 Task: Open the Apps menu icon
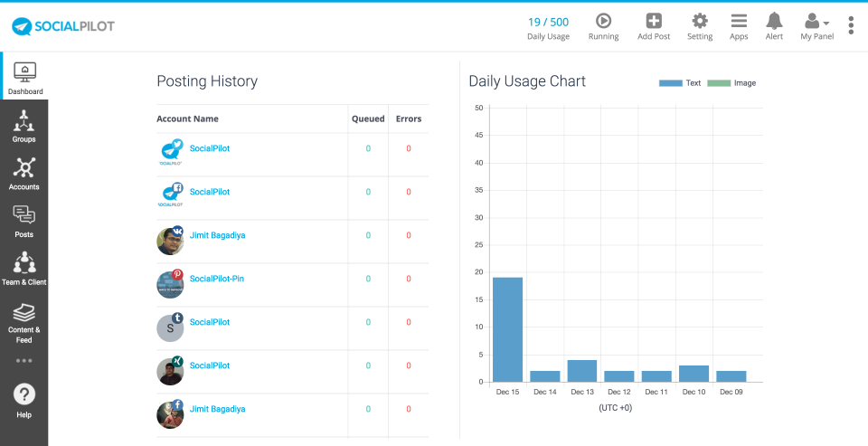(x=739, y=22)
